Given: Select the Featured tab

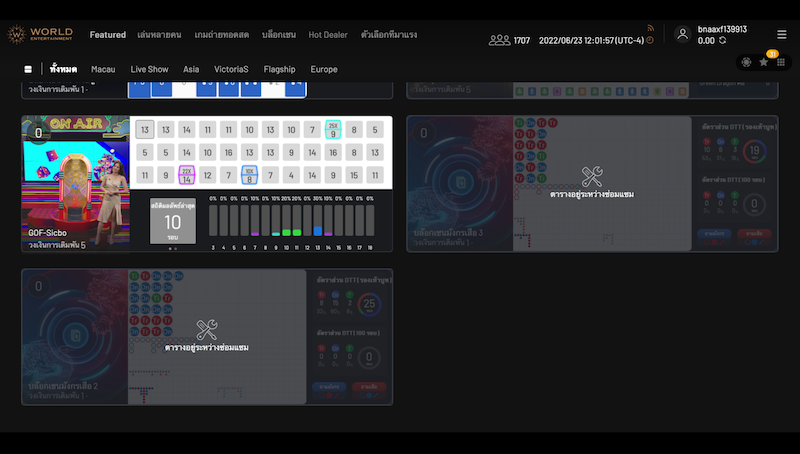Looking at the screenshot, I should 108,35.
